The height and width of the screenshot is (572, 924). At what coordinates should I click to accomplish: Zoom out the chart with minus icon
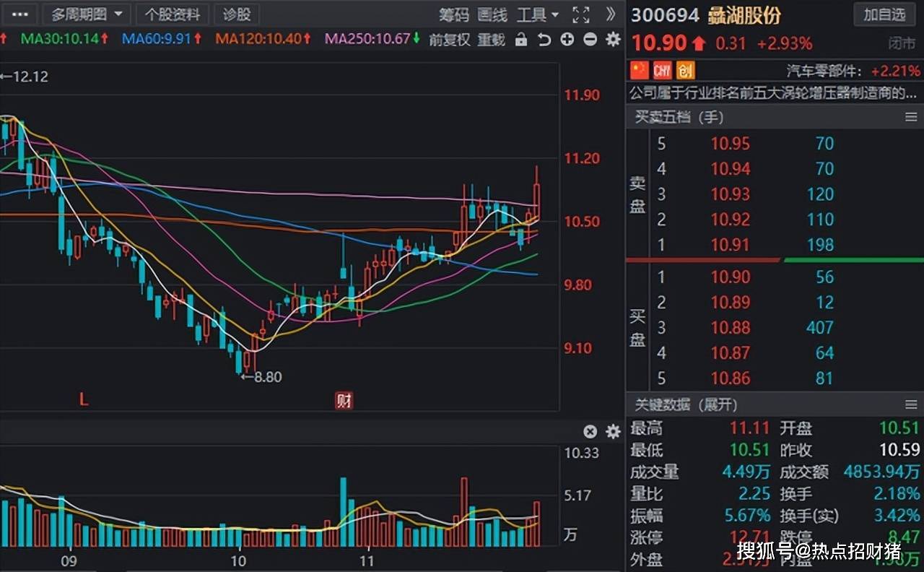point(590,40)
